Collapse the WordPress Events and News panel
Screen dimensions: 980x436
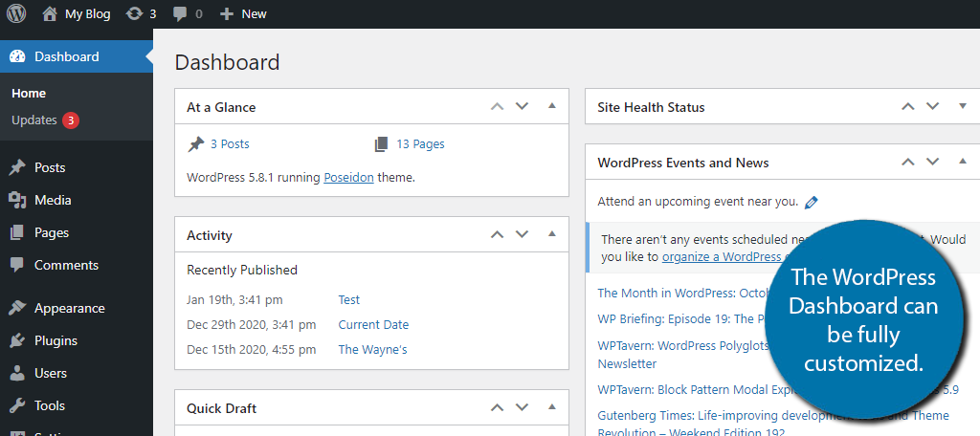[x=963, y=162]
